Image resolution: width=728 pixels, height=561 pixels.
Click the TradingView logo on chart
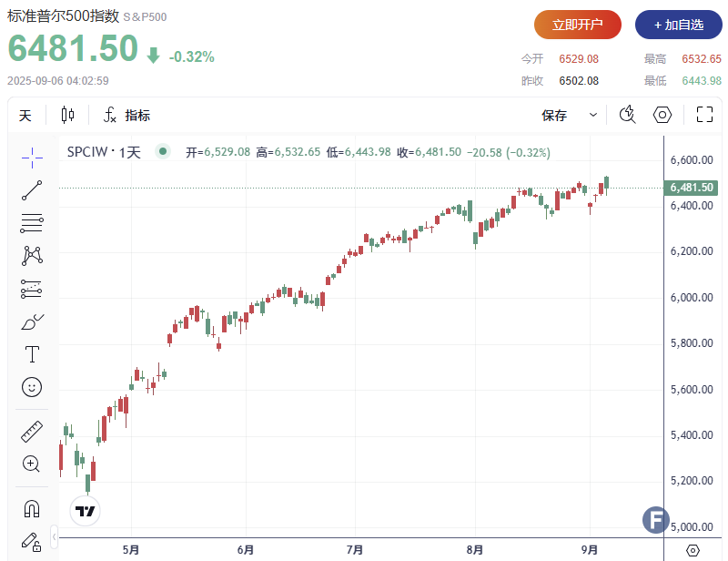tap(85, 511)
